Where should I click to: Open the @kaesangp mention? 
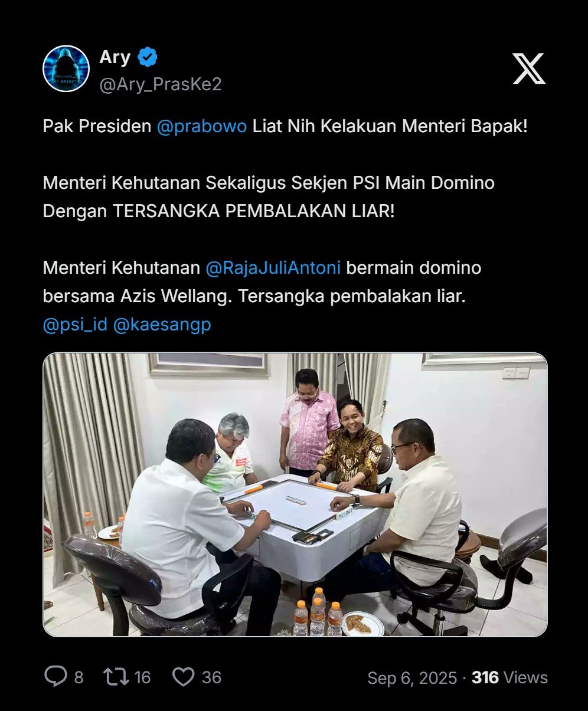162,325
